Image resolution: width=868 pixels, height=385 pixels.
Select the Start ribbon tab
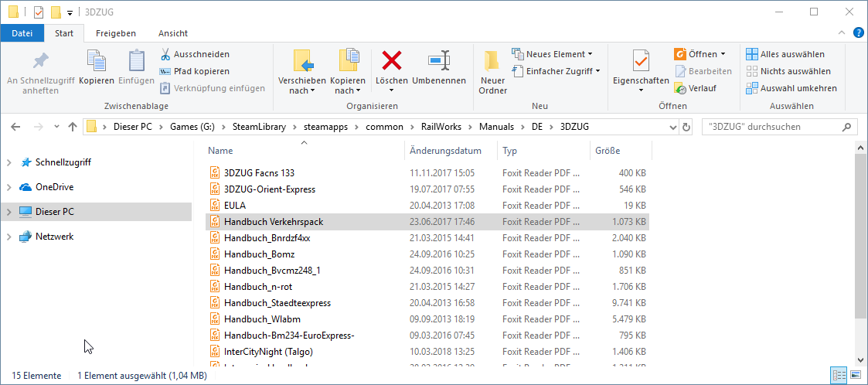[x=63, y=33]
